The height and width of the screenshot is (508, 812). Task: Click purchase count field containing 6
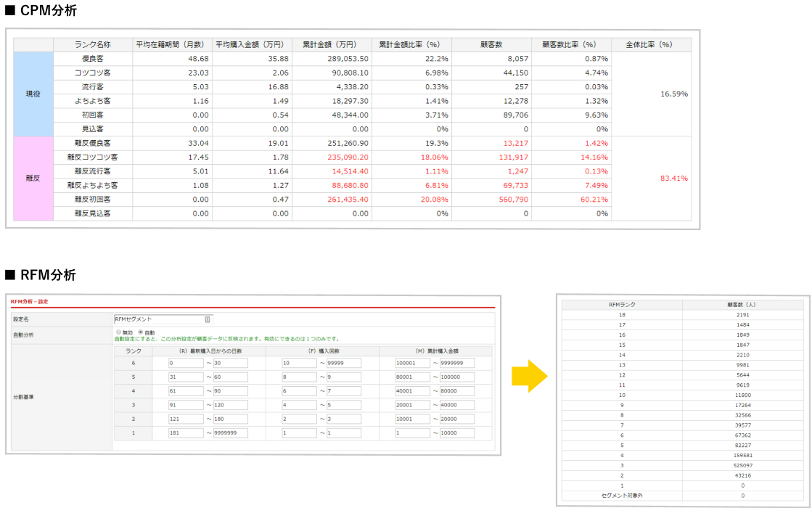(x=299, y=391)
